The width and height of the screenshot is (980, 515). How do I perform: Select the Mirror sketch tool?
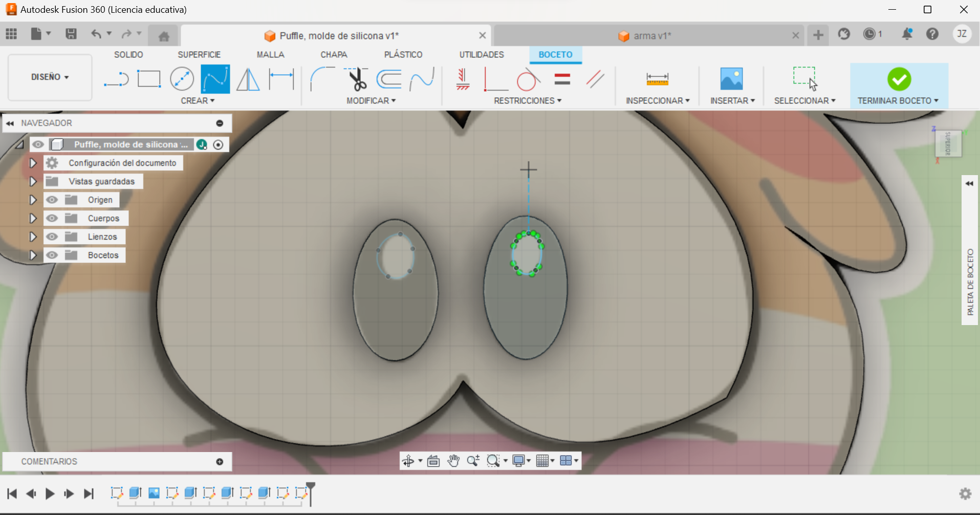(x=248, y=79)
